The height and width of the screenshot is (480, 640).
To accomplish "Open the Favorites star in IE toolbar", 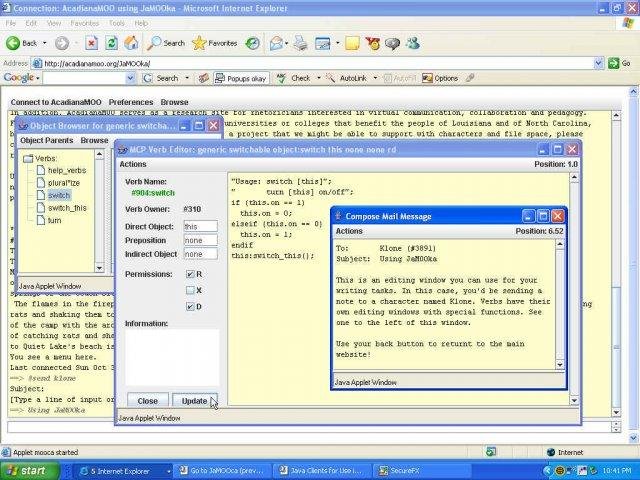I will (215, 43).
